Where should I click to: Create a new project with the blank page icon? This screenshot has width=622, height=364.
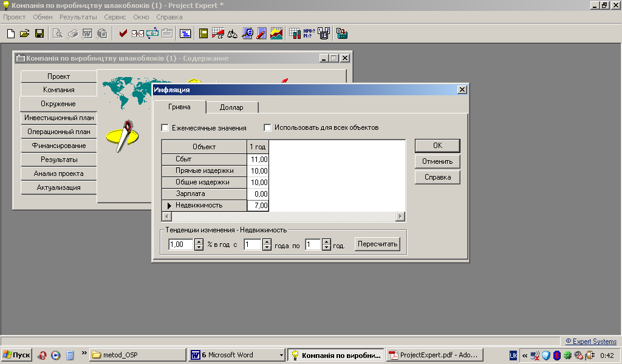(x=11, y=33)
